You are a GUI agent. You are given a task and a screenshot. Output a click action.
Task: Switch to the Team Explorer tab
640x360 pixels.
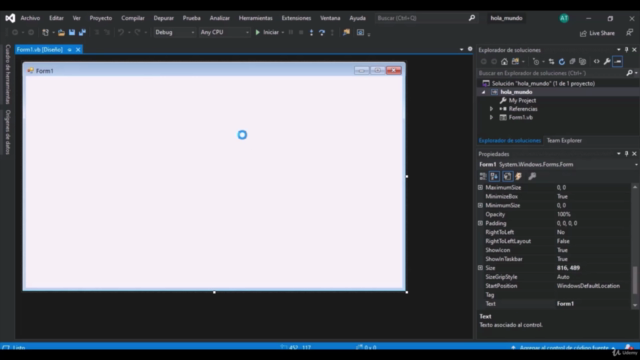coord(564,140)
